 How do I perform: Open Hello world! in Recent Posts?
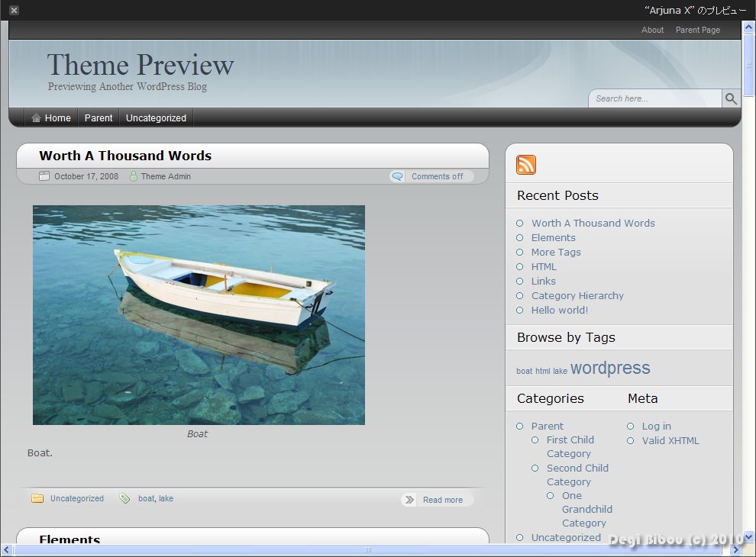(x=560, y=310)
